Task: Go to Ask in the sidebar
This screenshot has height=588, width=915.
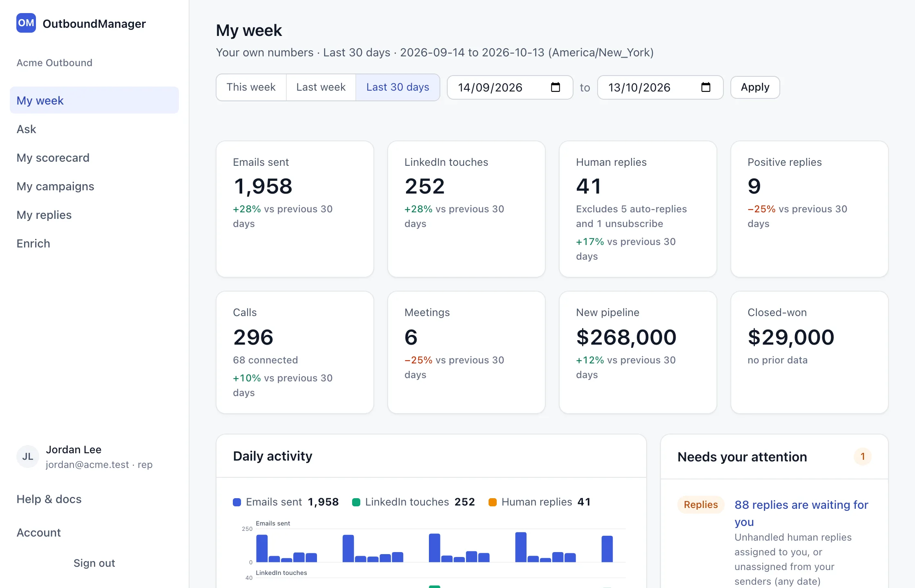Action: (94, 129)
